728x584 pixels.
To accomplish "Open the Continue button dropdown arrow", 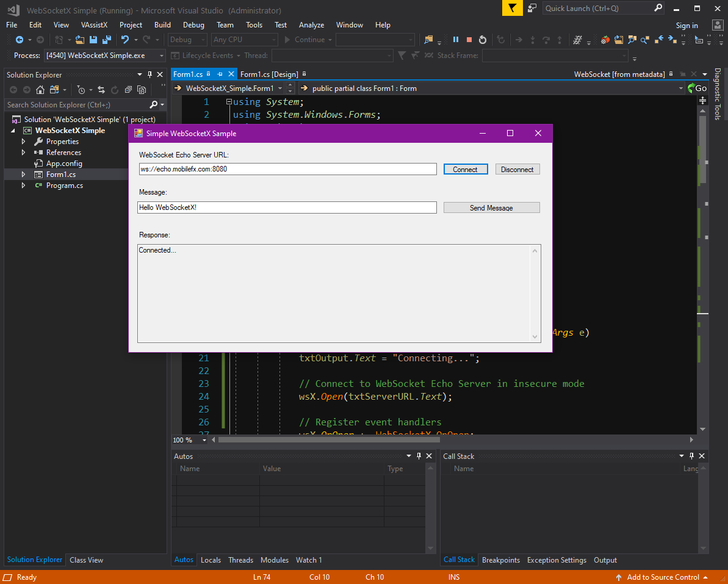I will coord(330,40).
